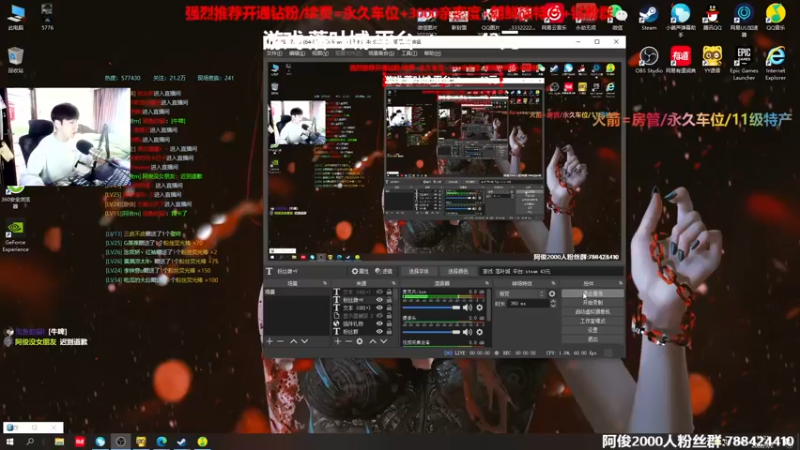Click the 退出 exit button in Controls
This screenshot has height=450, width=800.
pos(592,339)
